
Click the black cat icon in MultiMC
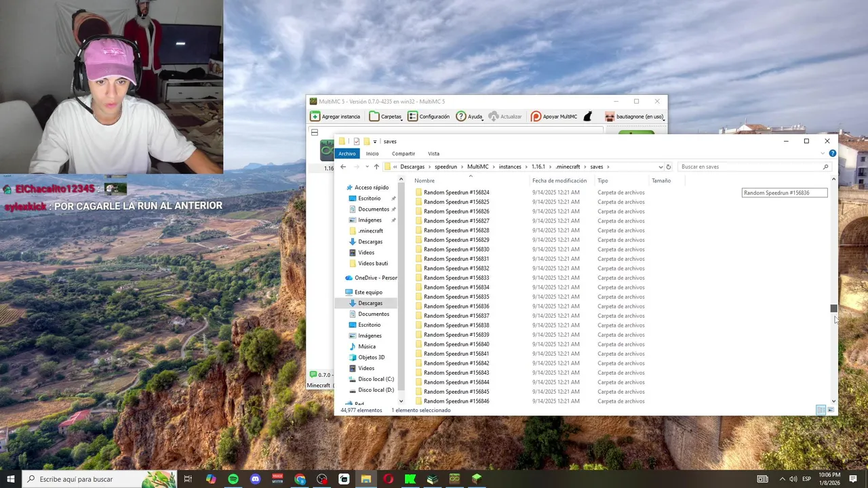[588, 117]
